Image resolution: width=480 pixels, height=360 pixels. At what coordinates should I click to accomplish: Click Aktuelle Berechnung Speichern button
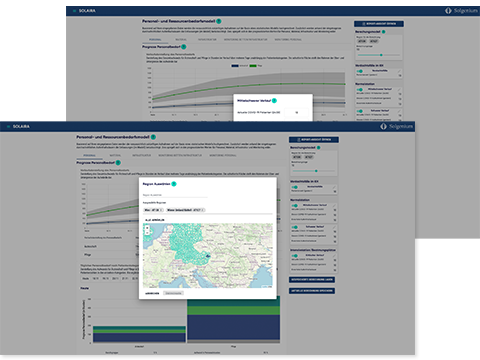pyautogui.click(x=312, y=291)
